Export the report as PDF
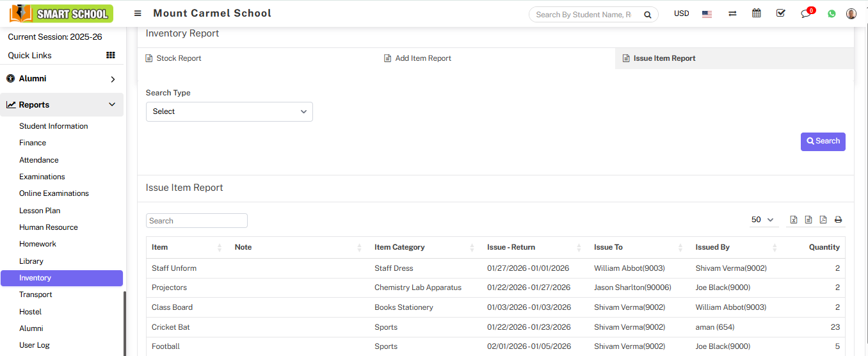This screenshot has height=356, width=868. 823,220
